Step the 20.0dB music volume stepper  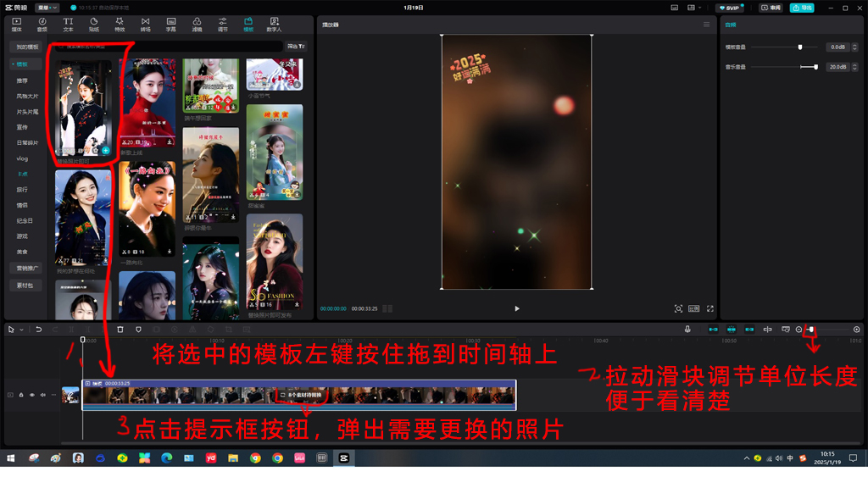854,67
